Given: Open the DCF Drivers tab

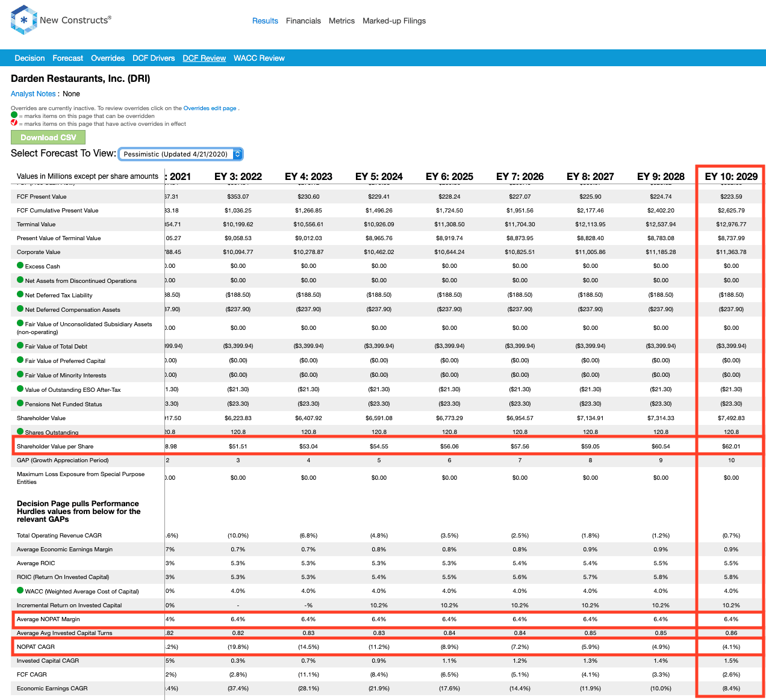Looking at the screenshot, I should point(154,58).
